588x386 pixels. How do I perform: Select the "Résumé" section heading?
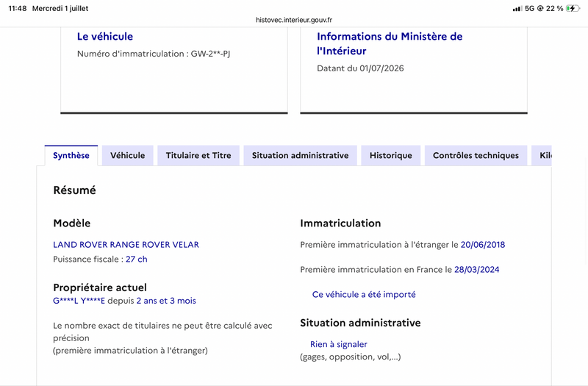click(x=75, y=190)
